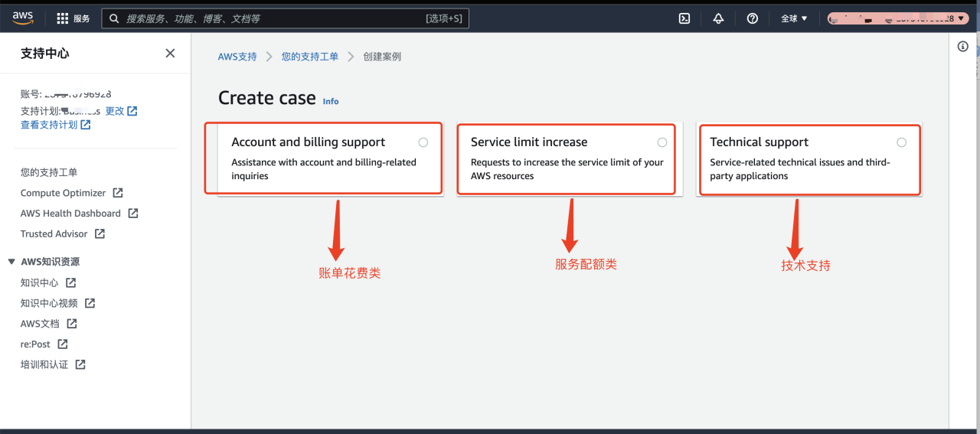Open the info panel icon at right edge
Screen dimensions: 980x434
pyautogui.click(x=963, y=47)
